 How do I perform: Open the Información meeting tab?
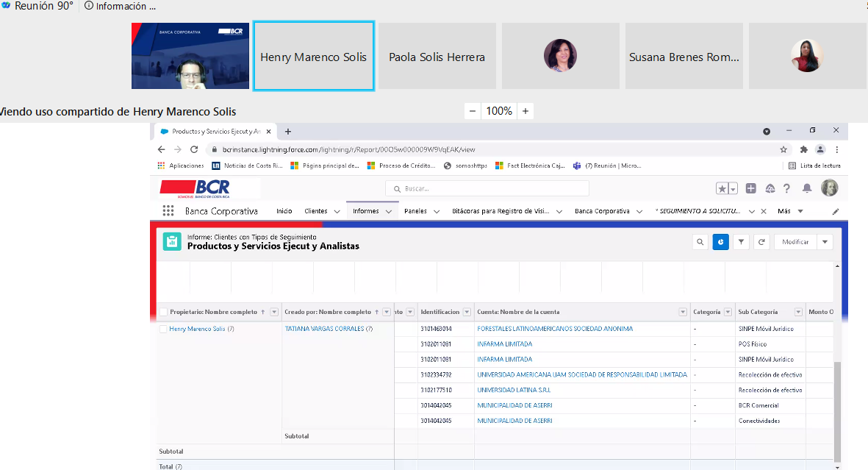coord(120,6)
